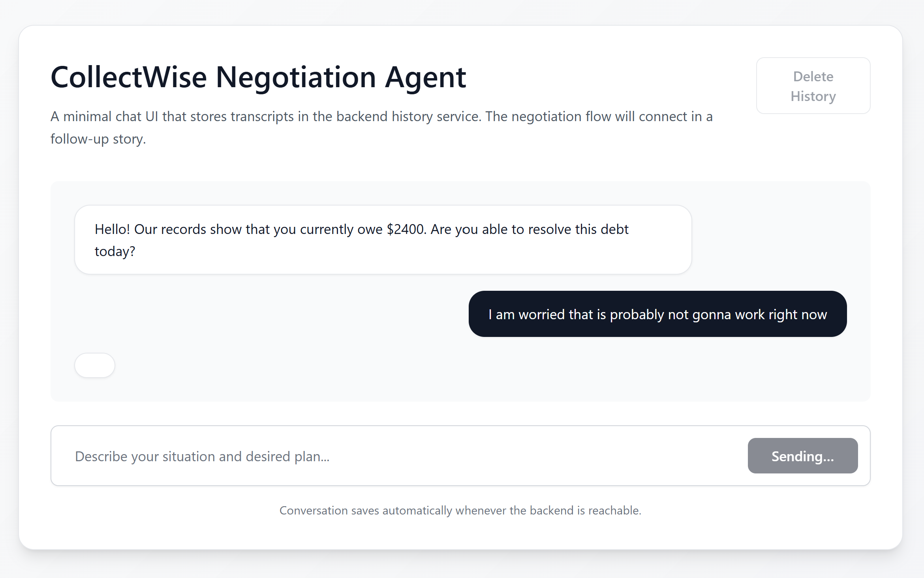Click the app description paragraph

click(381, 126)
